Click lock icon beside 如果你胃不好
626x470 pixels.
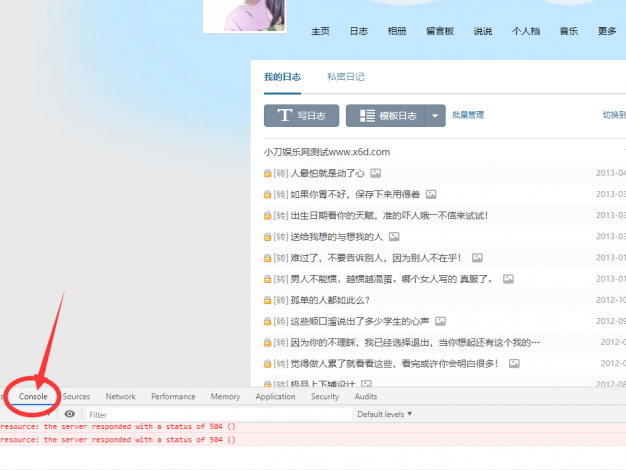pyautogui.click(x=267, y=194)
